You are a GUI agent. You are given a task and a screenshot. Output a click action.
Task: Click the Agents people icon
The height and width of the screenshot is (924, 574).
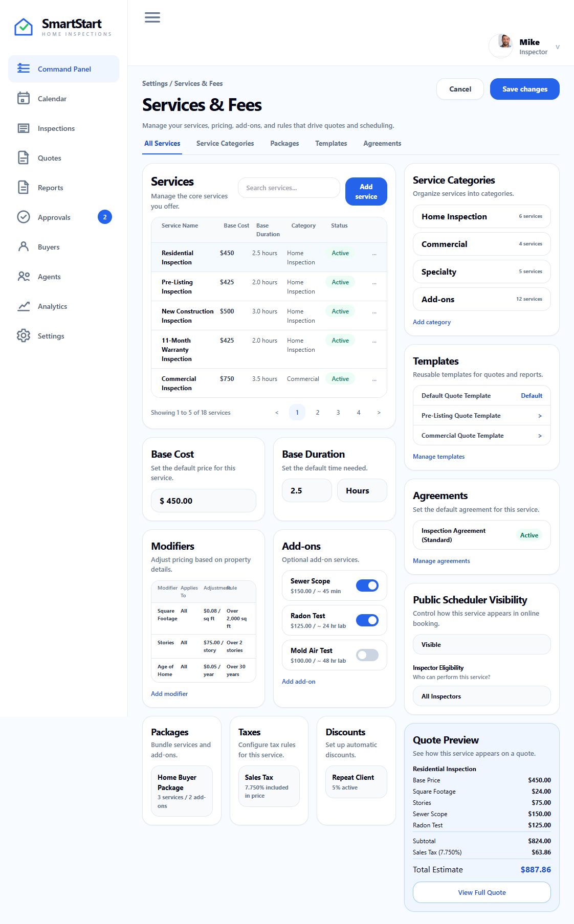(24, 276)
